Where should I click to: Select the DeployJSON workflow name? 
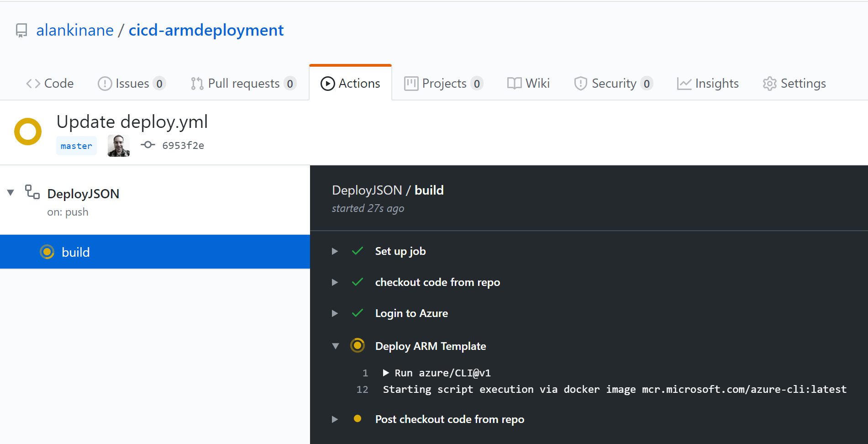[83, 194]
